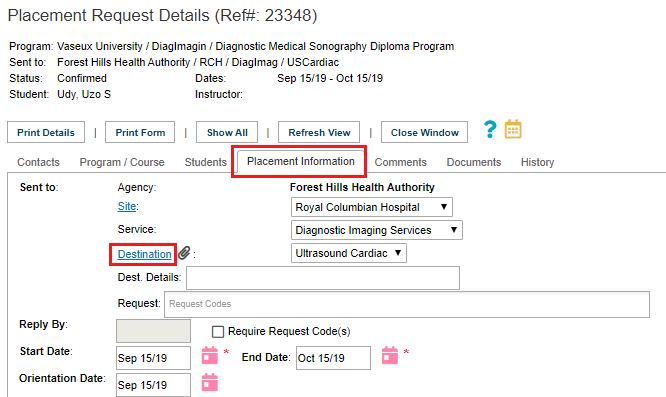
Task: Click the Refresh View button
Action: [x=319, y=132]
